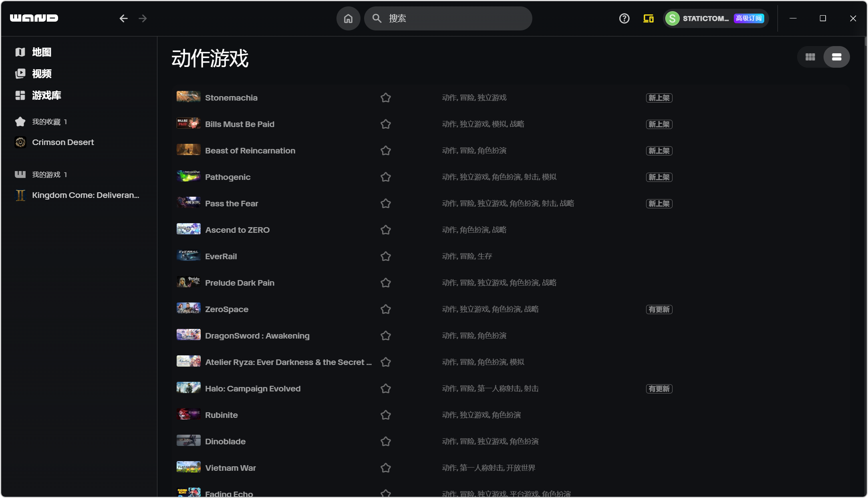The image size is (868, 498).
Task: Click the WAND logo
Action: pyautogui.click(x=34, y=18)
